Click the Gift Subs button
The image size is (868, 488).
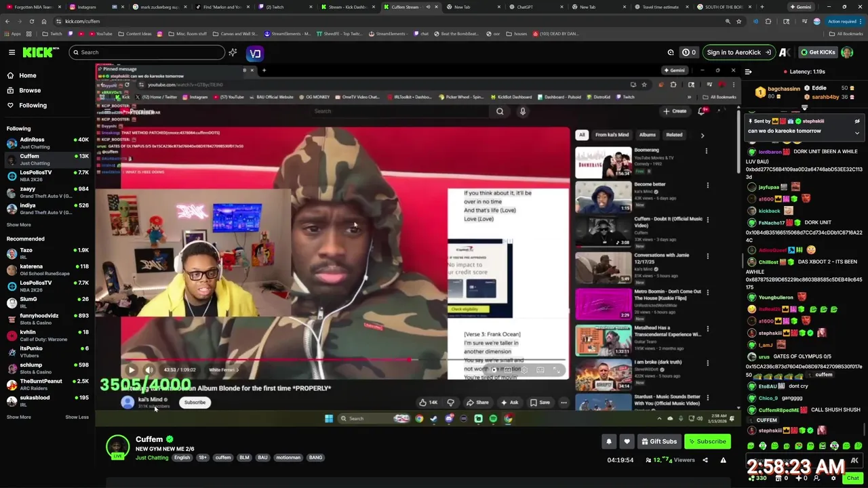point(659,441)
